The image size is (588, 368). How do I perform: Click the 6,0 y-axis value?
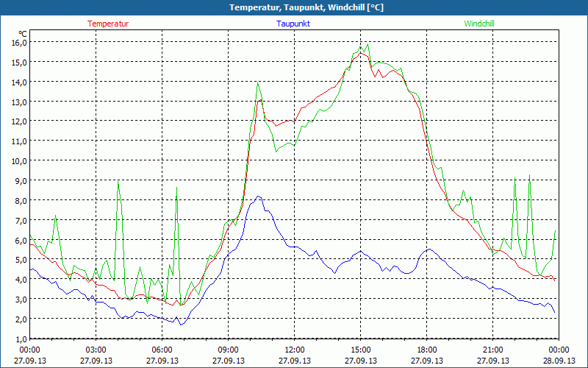21,241
